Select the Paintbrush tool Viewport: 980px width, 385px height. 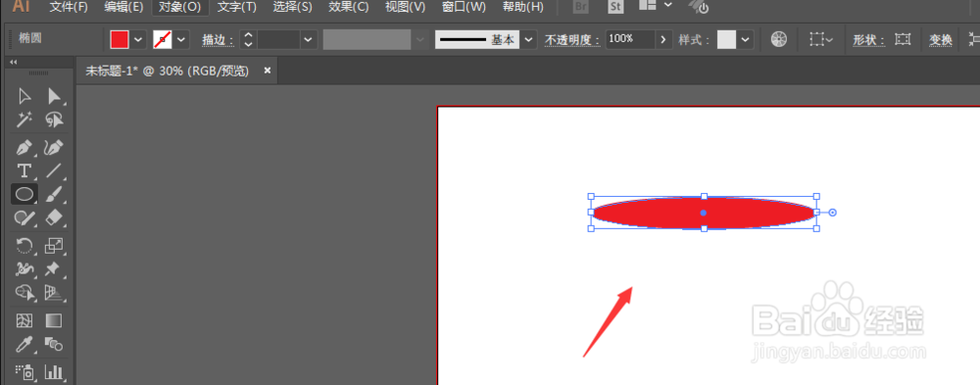pyautogui.click(x=54, y=194)
